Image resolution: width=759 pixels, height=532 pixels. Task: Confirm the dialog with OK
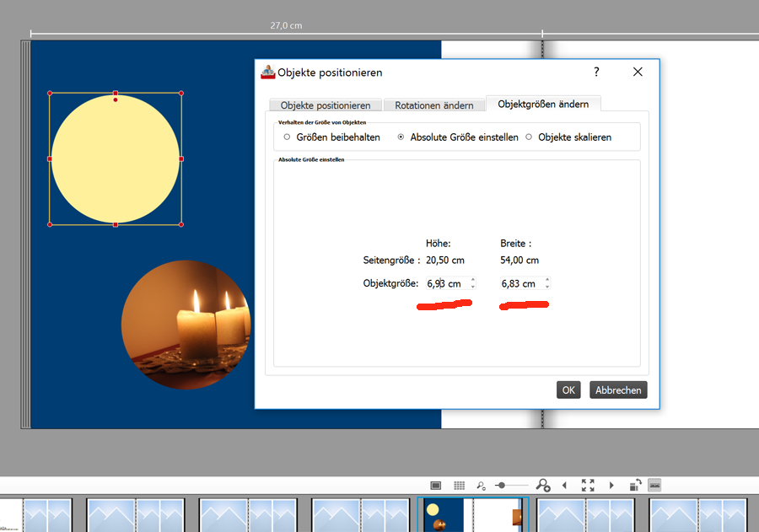click(568, 390)
